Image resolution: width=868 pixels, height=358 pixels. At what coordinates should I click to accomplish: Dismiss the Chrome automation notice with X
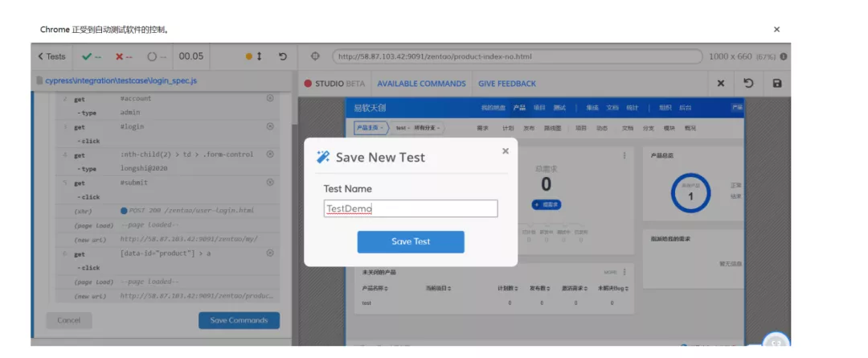(776, 30)
